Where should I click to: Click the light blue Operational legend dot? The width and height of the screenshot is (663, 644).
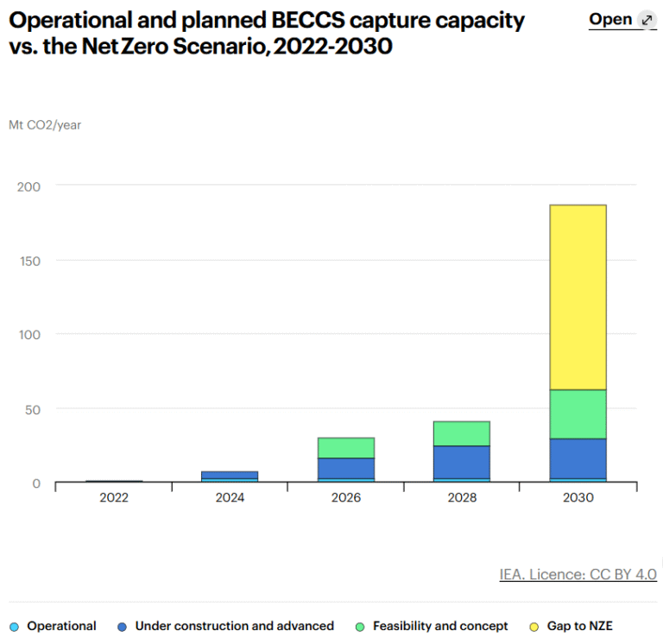(x=15, y=627)
